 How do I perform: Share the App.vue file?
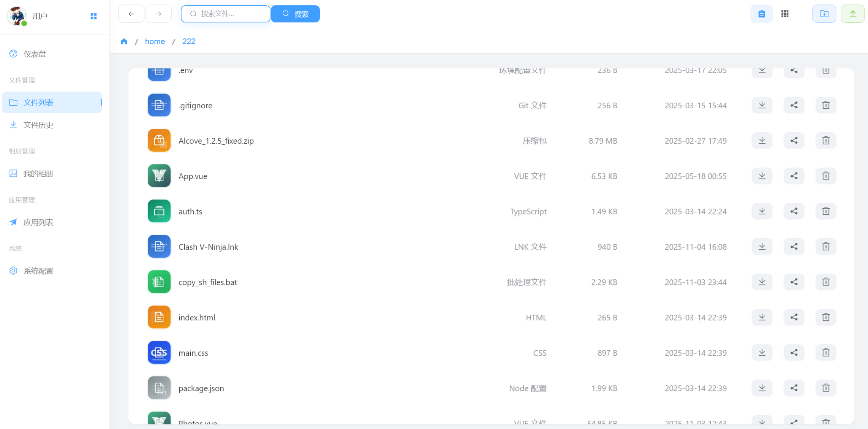(794, 176)
